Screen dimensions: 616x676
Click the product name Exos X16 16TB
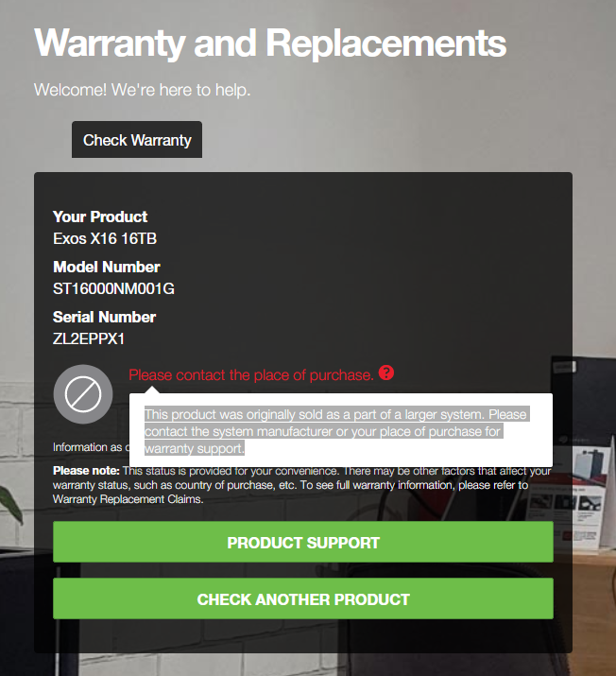point(105,238)
